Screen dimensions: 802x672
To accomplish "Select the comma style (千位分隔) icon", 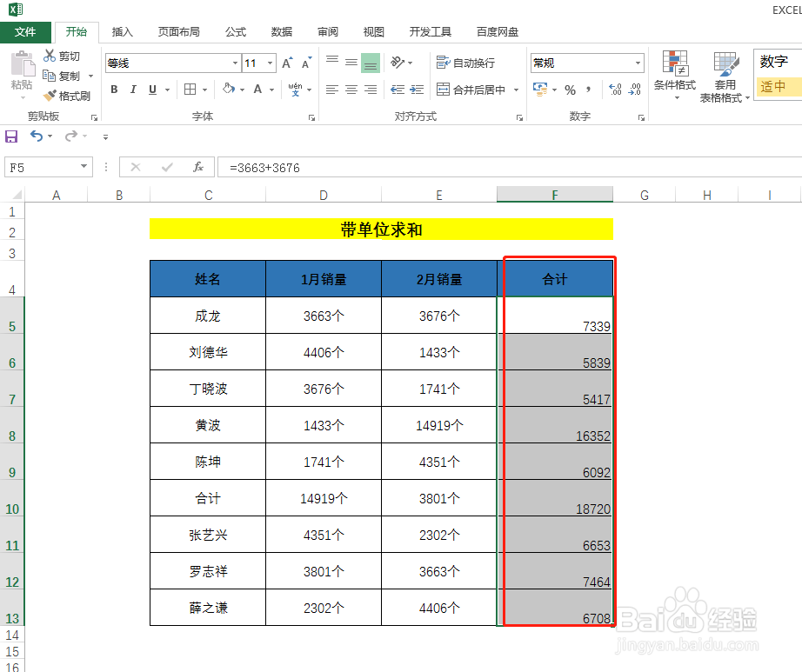I will click(588, 89).
